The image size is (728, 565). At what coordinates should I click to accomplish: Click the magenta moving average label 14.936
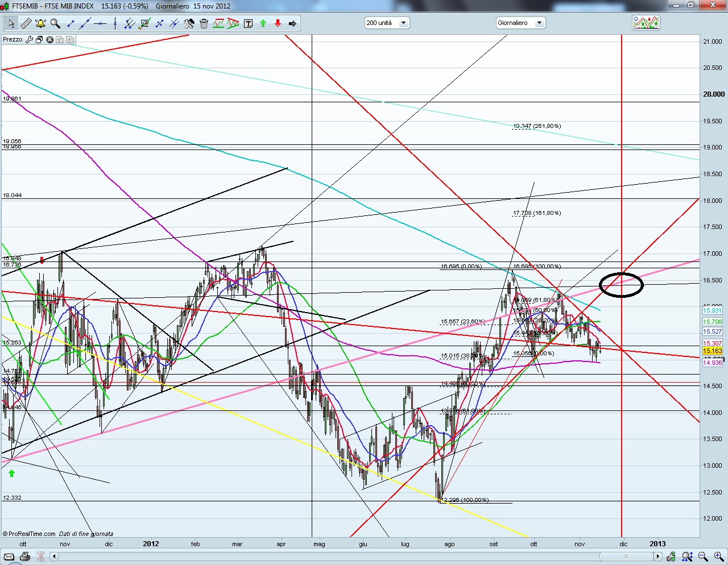(x=712, y=363)
